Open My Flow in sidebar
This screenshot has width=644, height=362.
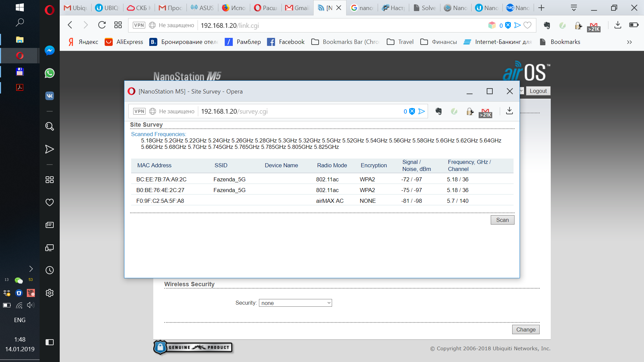coord(50,149)
